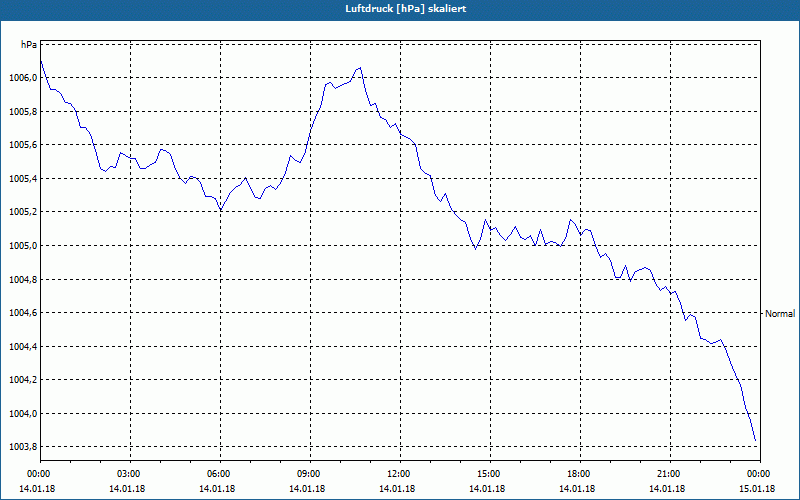800x500 pixels.
Task: Click the chart title "Luftdruck [hPa] skaliert"
Action: 405,9
